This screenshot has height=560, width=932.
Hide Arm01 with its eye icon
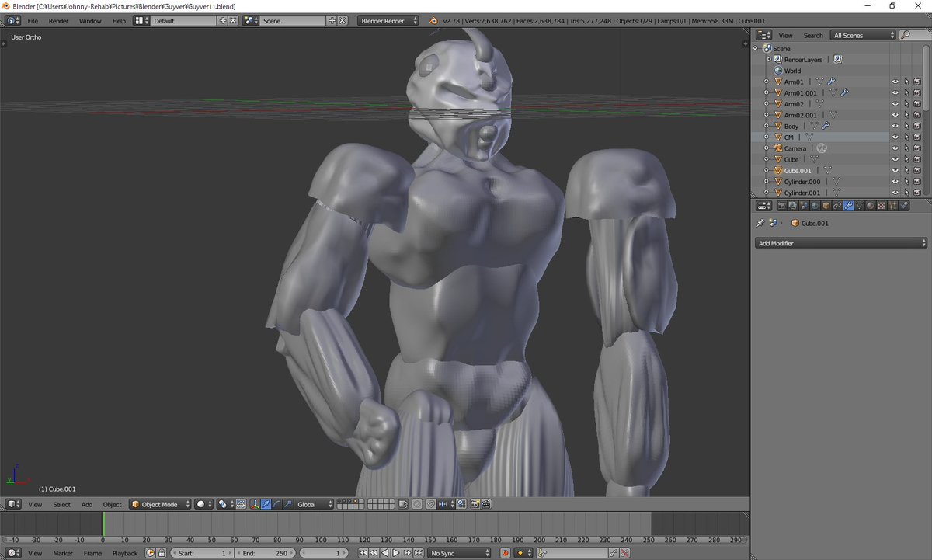(895, 82)
